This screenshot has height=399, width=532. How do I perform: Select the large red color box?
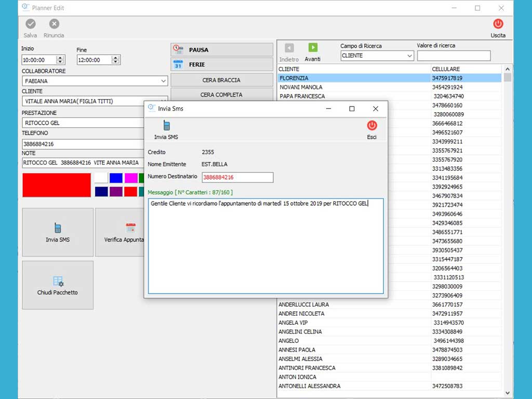pos(57,185)
